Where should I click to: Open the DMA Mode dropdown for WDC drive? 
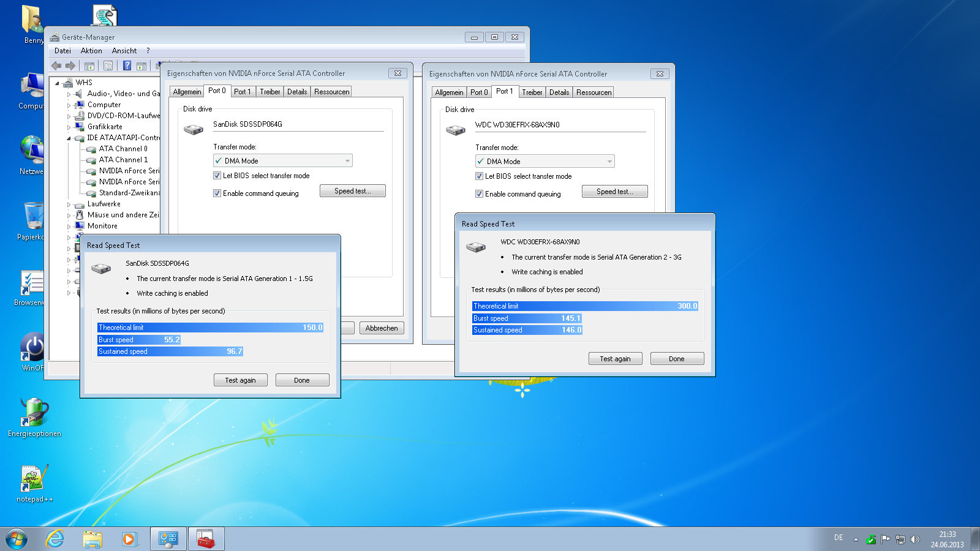click(545, 162)
